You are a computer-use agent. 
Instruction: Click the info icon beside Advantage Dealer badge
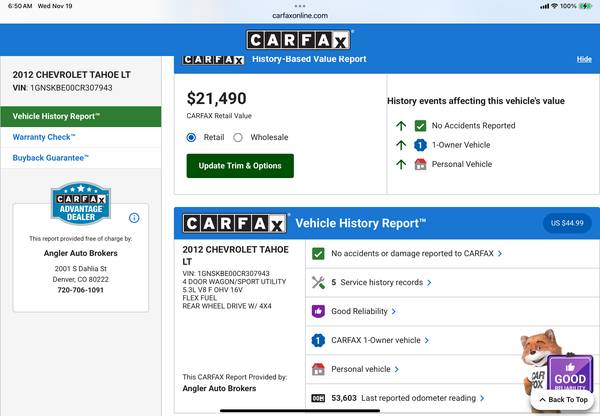[134, 217]
